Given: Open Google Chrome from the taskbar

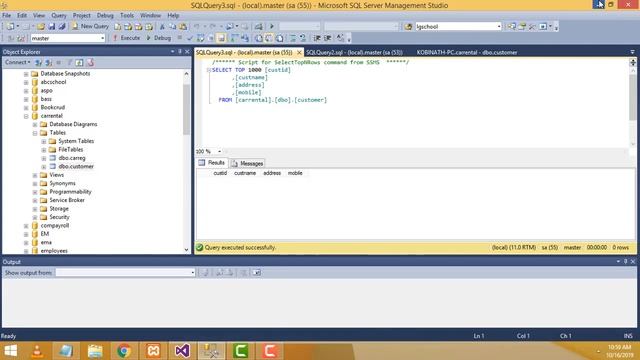Looking at the screenshot, I should [x=124, y=351].
